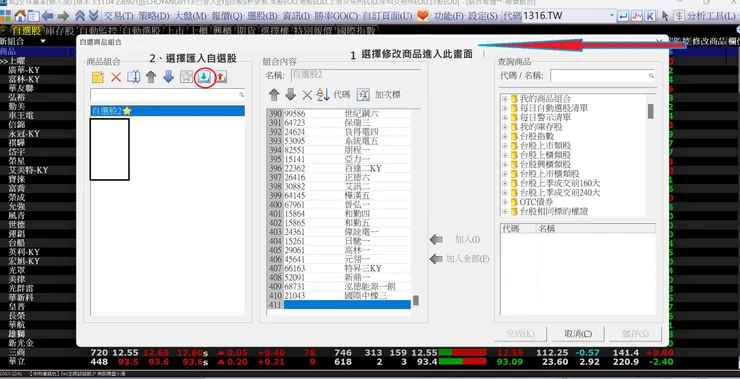Open the 新組合 dropdown arrow
The height and width of the screenshot is (379, 740).
click(43, 42)
